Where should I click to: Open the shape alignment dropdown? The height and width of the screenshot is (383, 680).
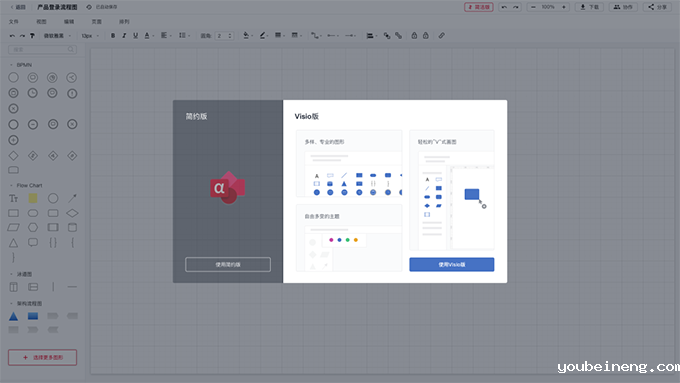372,36
